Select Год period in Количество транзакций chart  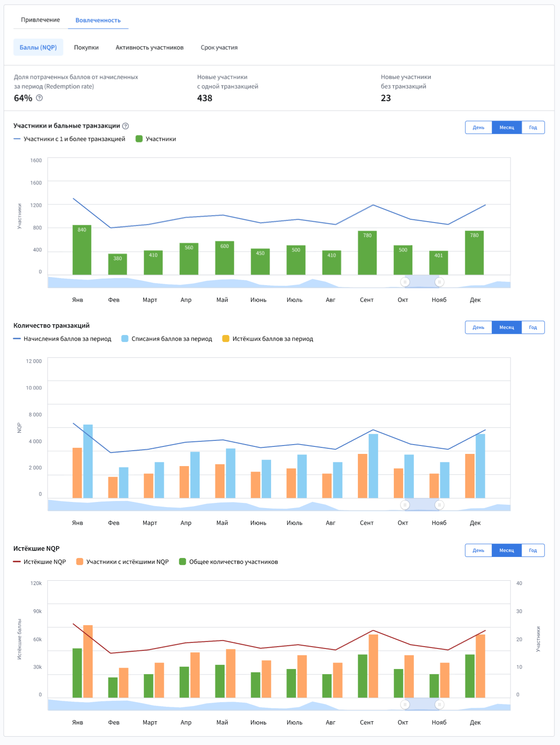(x=532, y=327)
